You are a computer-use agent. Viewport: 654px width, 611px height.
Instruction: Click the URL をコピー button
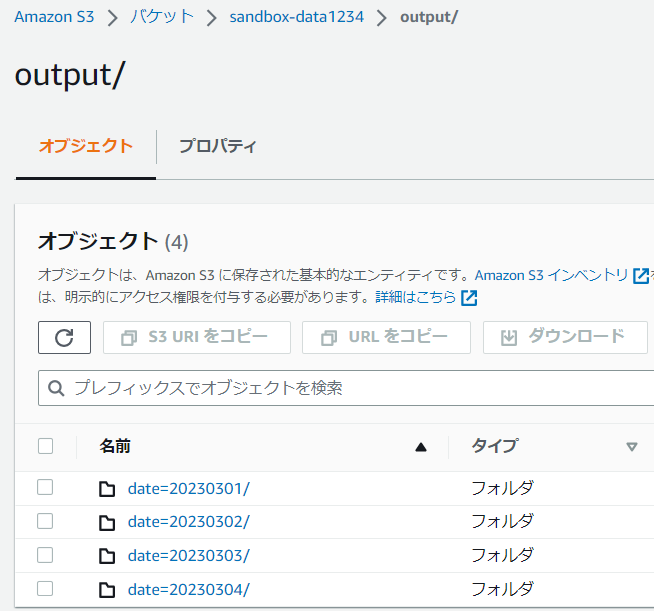[386, 337]
